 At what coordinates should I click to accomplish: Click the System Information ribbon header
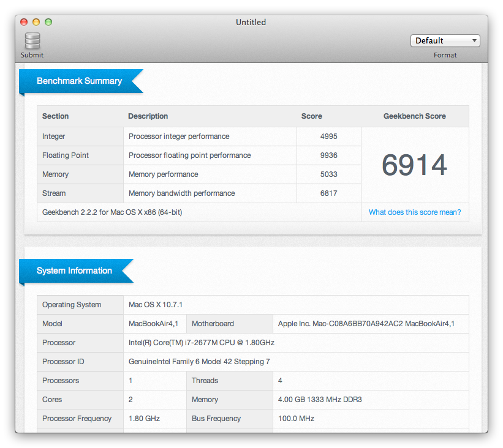(74, 271)
